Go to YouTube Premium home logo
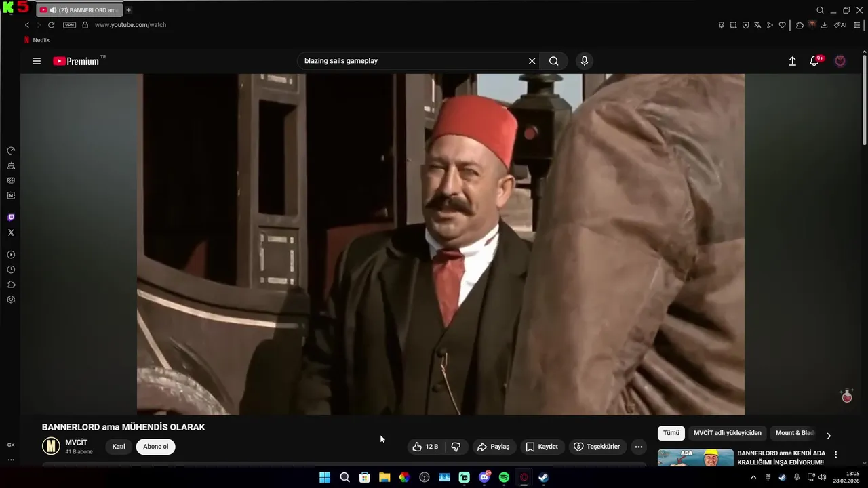868x488 pixels. 77,61
